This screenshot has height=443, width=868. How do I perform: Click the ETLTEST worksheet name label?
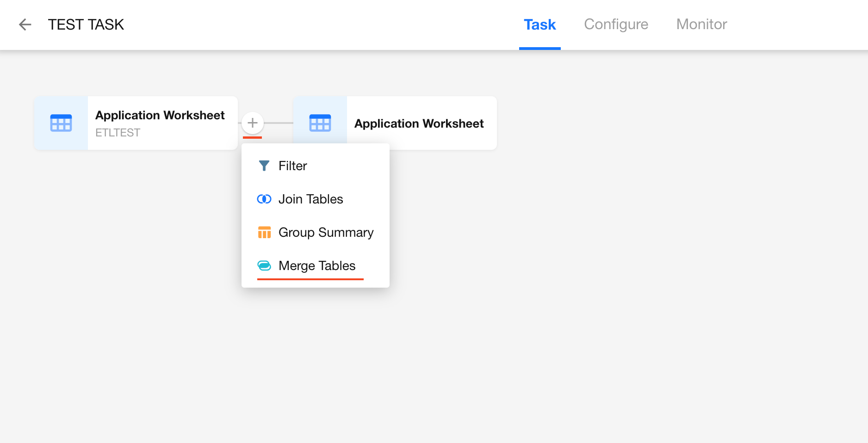[118, 133]
